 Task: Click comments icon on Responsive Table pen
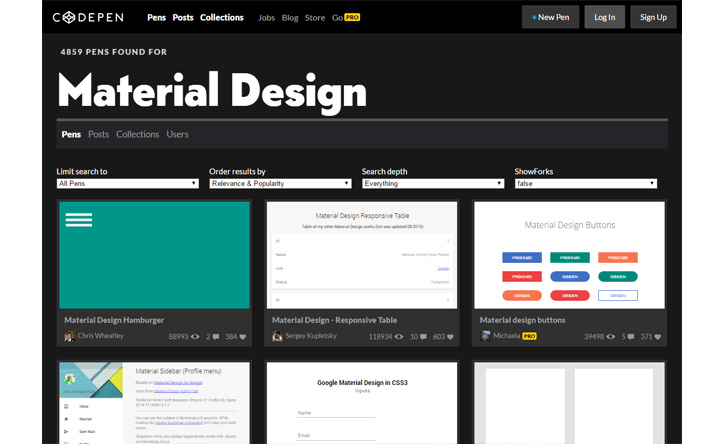click(x=423, y=337)
